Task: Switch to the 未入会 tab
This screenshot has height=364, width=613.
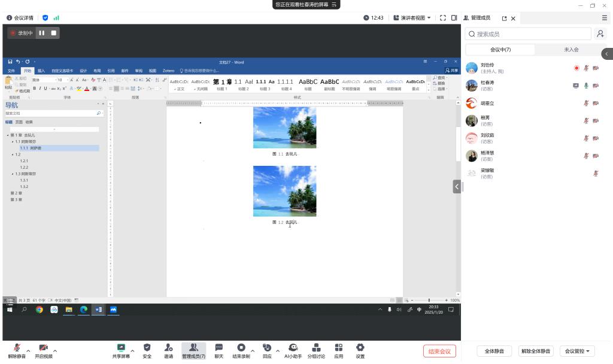Action: [x=571, y=50]
